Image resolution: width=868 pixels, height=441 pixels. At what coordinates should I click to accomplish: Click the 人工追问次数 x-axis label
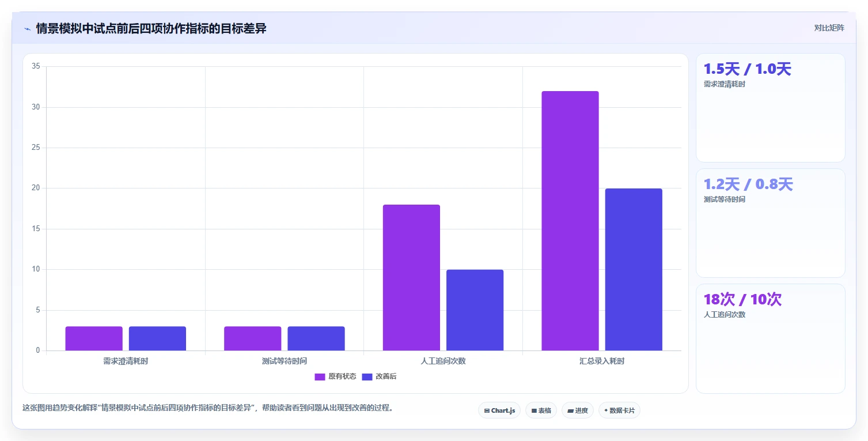click(443, 361)
